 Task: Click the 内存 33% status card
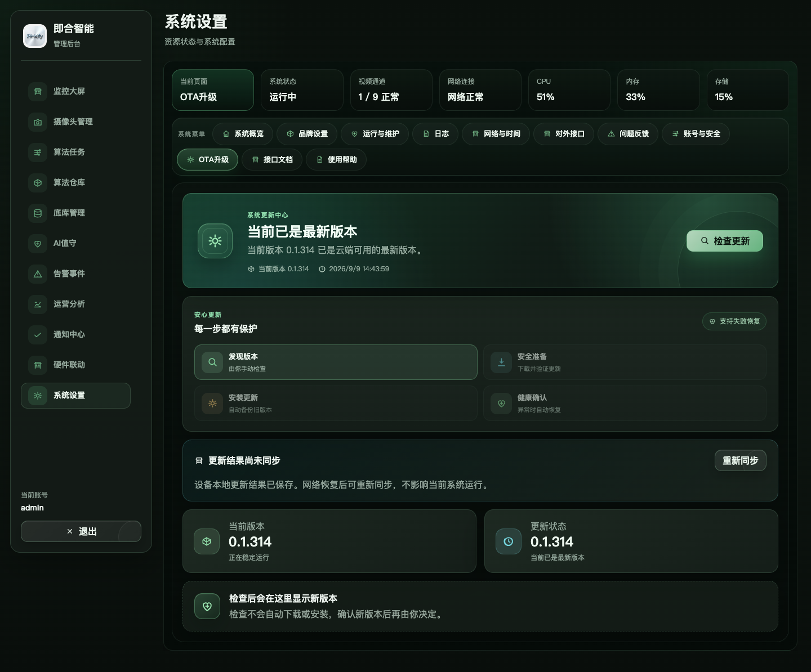coord(658,90)
